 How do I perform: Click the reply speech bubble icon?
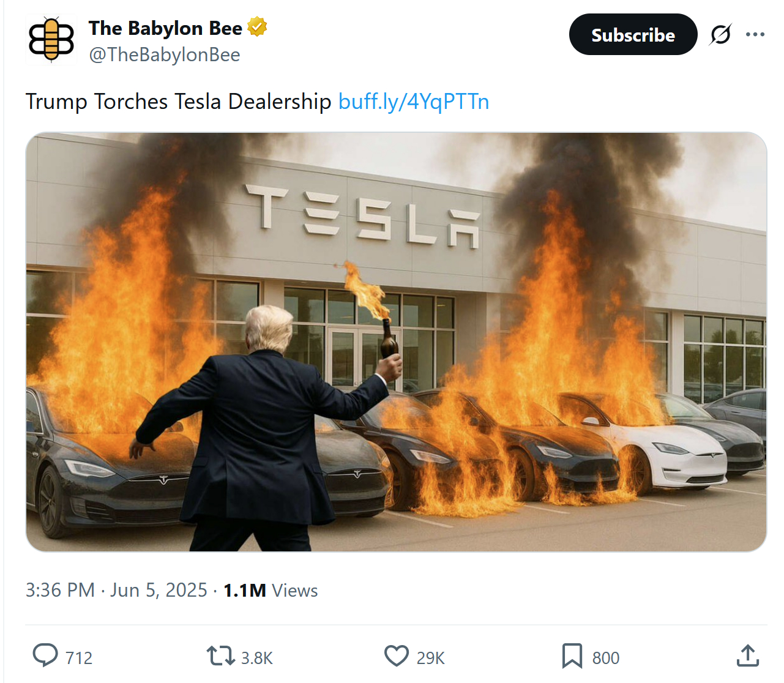coord(45,655)
